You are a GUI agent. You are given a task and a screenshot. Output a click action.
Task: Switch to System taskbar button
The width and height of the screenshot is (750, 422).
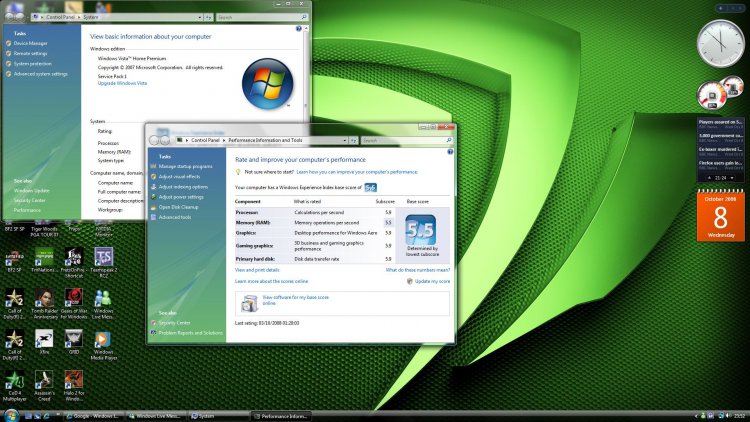point(219,416)
